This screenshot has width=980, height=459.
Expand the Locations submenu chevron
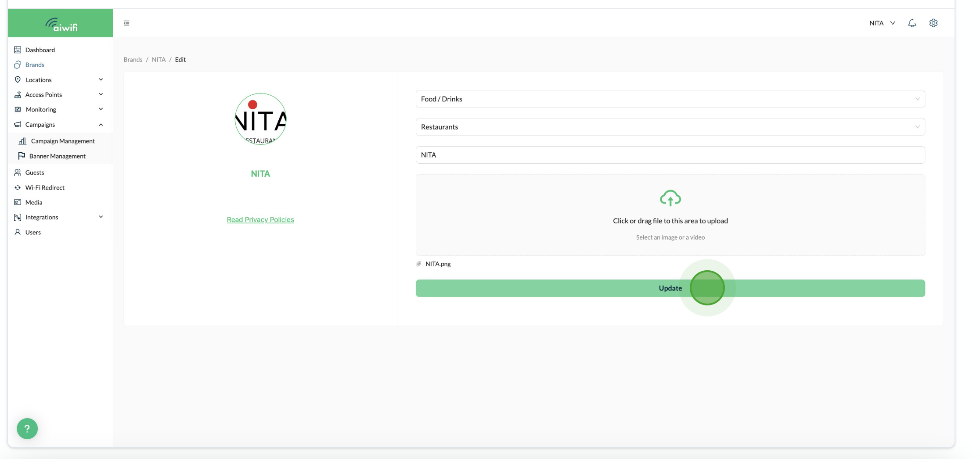click(101, 79)
